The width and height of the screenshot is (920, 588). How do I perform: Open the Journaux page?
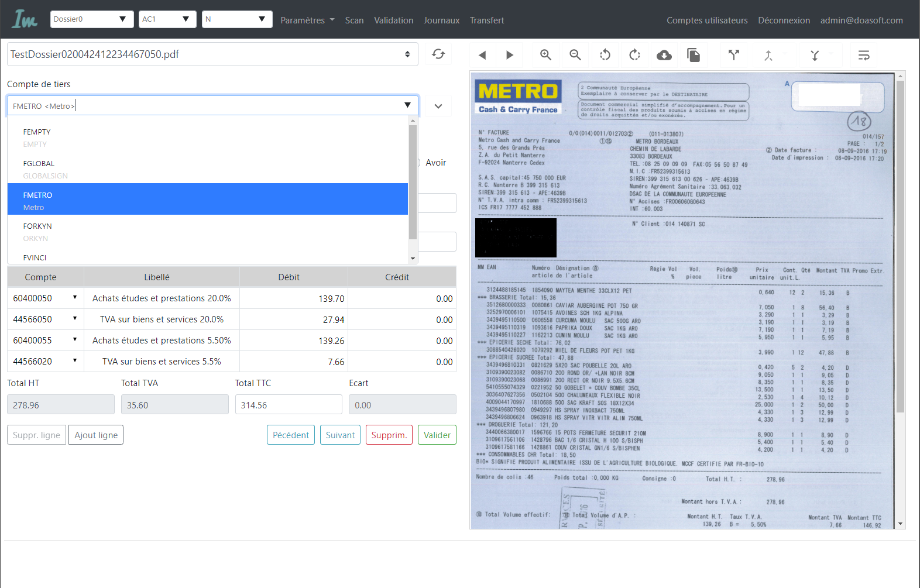tap(441, 20)
